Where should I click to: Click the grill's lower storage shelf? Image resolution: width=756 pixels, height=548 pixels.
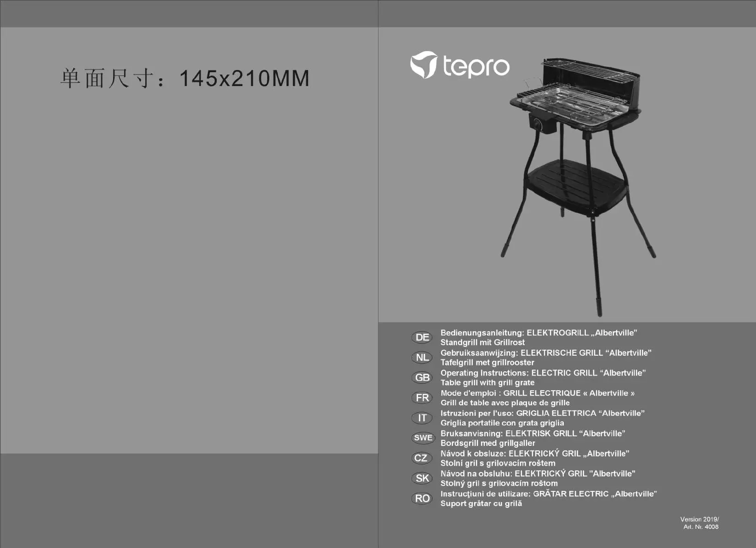point(575,184)
